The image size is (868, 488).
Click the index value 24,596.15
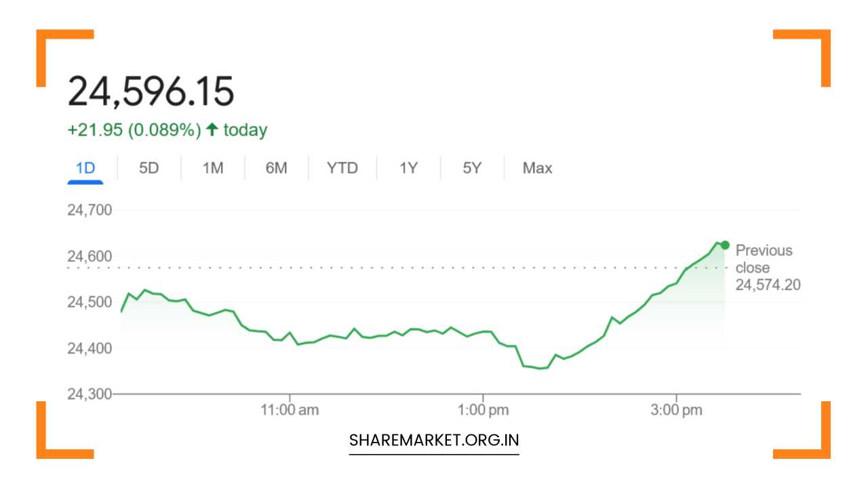151,90
